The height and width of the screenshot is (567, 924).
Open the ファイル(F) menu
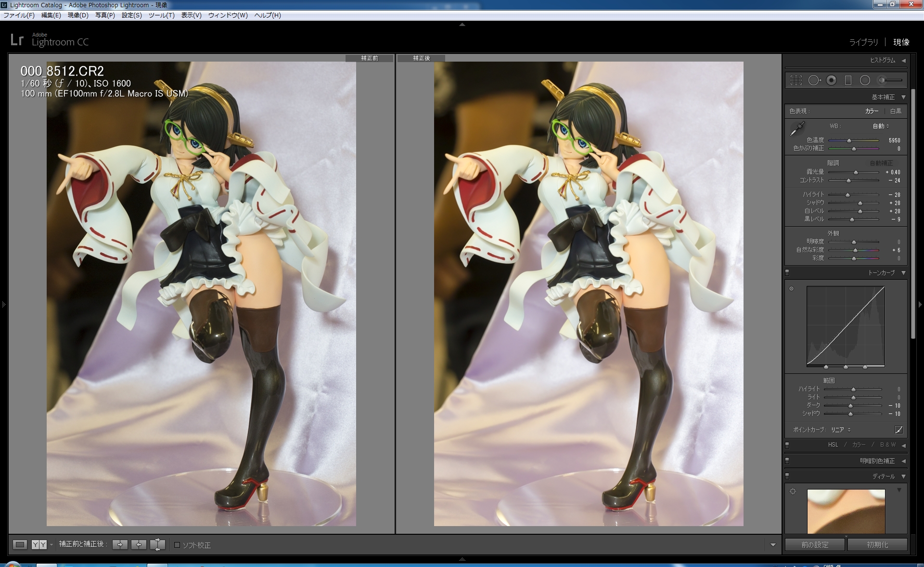click(19, 15)
